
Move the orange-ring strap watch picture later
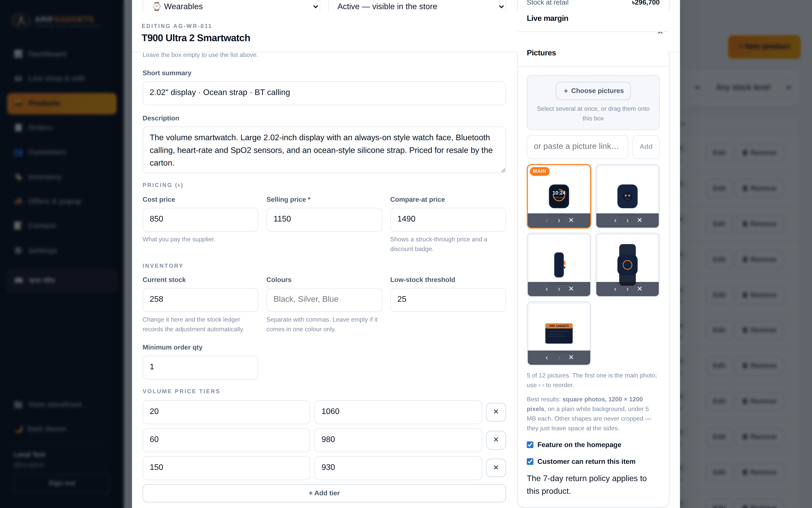628,289
